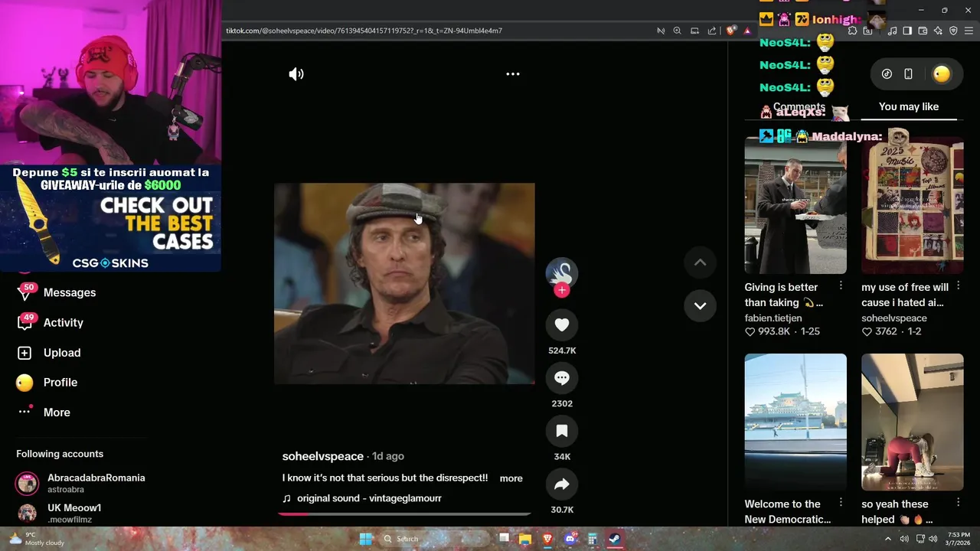Open taskbar clock showing 7:53 PM
The height and width of the screenshot is (551, 980).
click(959, 539)
